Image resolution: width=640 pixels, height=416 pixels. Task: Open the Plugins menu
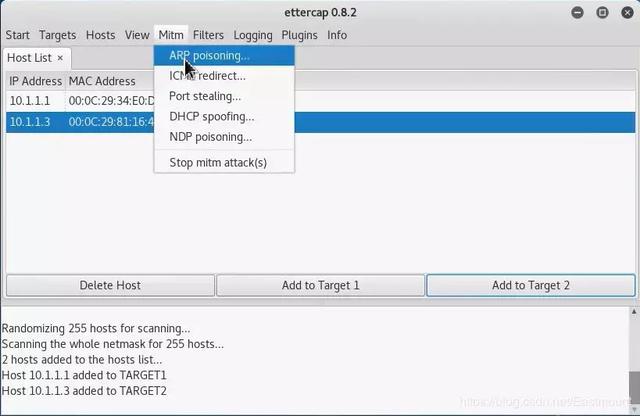click(300, 35)
